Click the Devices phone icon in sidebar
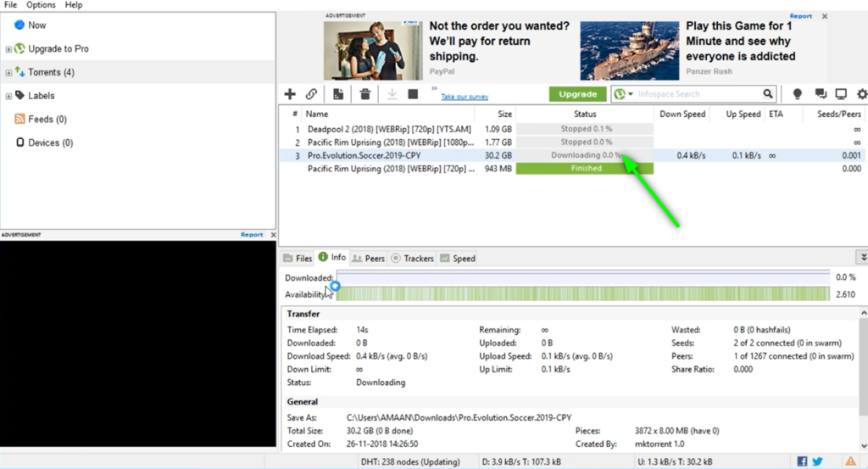The image size is (868, 469). [20, 142]
